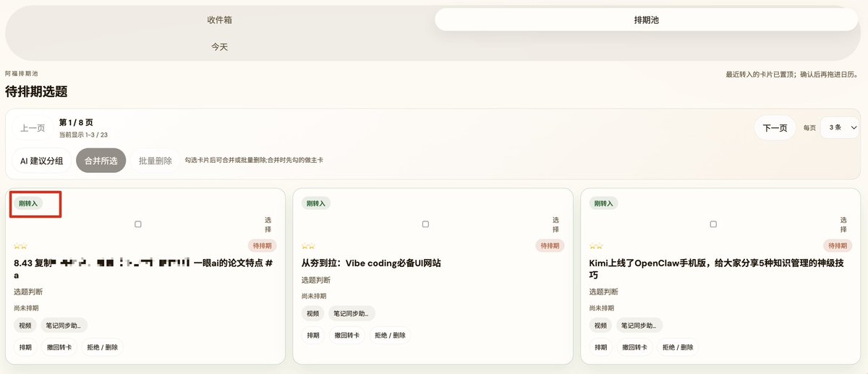Image resolution: width=868 pixels, height=374 pixels.
Task: Click the 阿福排期池 label
Action: (x=21, y=74)
